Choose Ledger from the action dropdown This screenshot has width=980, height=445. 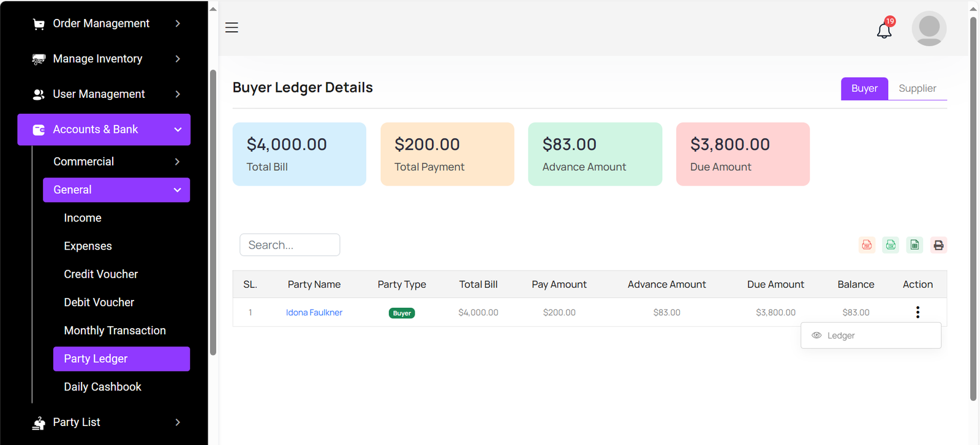pyautogui.click(x=841, y=335)
